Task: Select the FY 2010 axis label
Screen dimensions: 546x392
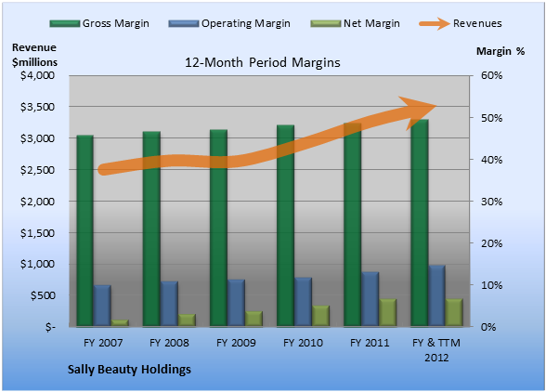Action: pyautogui.click(x=303, y=343)
